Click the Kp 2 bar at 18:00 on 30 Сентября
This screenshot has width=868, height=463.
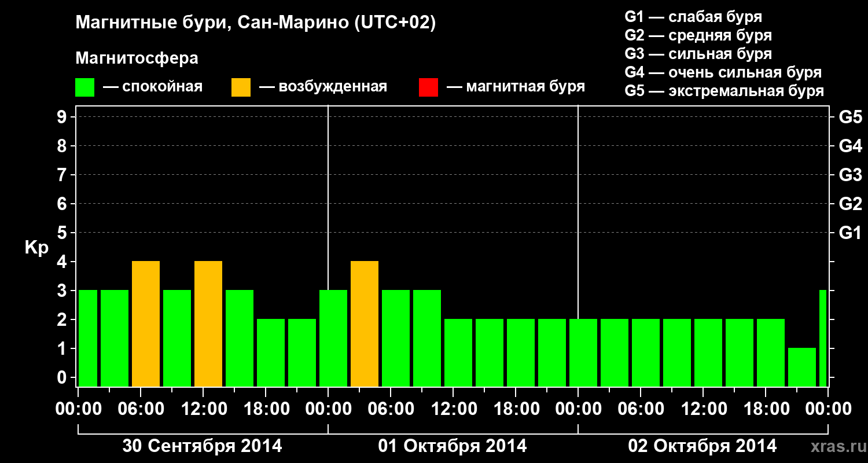coord(271,353)
